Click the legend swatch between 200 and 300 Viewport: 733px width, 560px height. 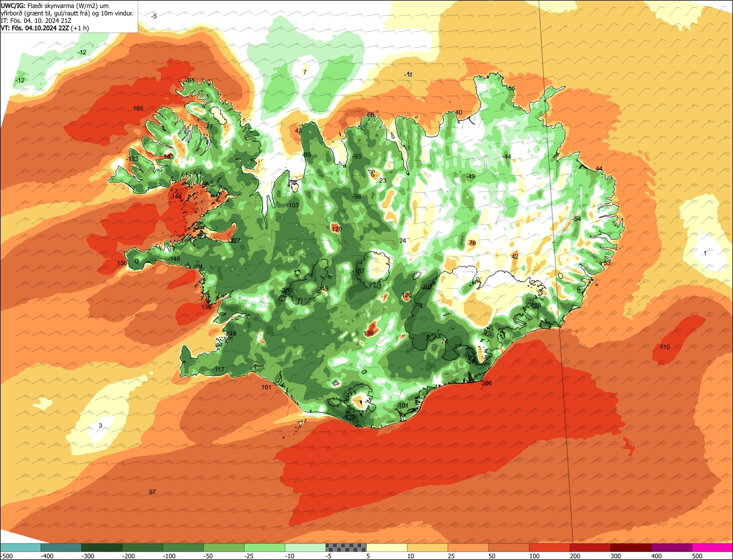[x=590, y=547]
